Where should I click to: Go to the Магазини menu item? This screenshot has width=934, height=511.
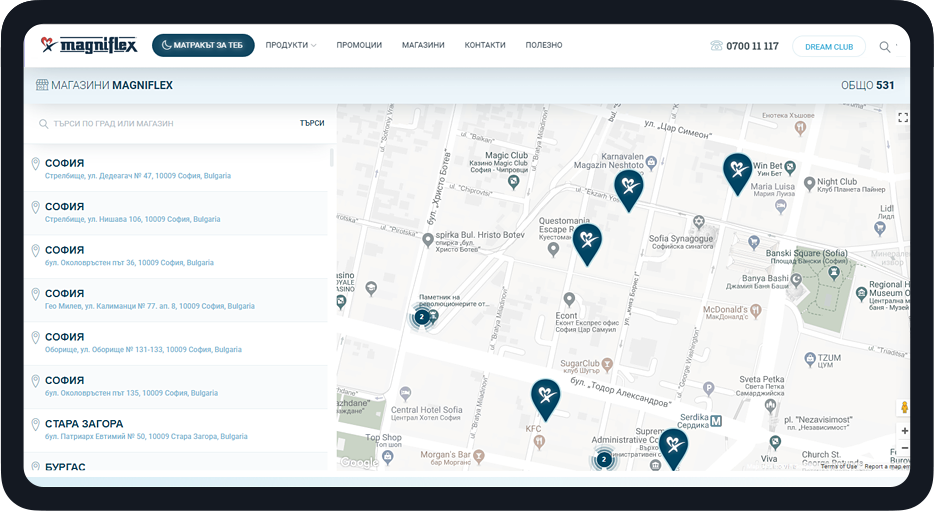tap(423, 46)
